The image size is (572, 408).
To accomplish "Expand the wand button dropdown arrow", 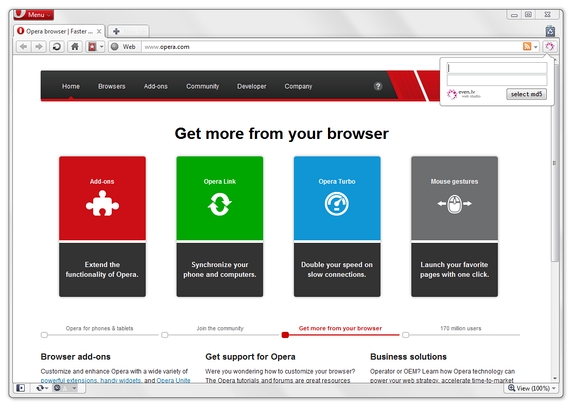I will coord(102,47).
